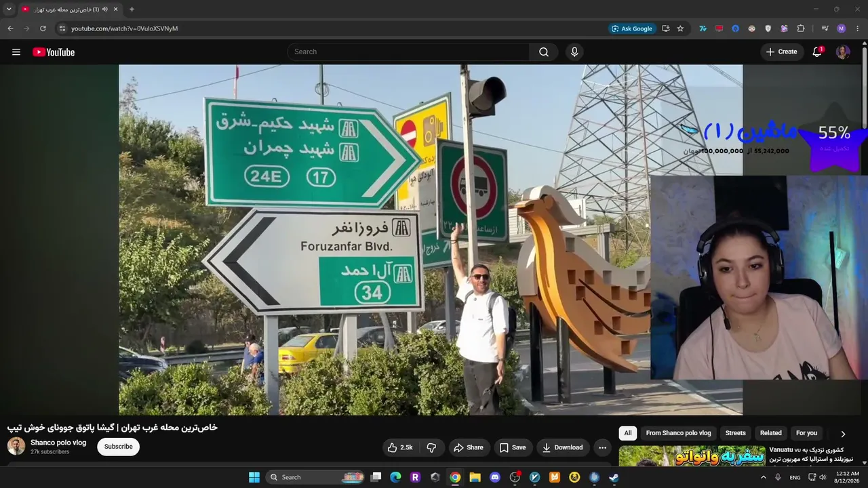Close the YouTube browser tab
The image size is (868, 488).
point(115,9)
